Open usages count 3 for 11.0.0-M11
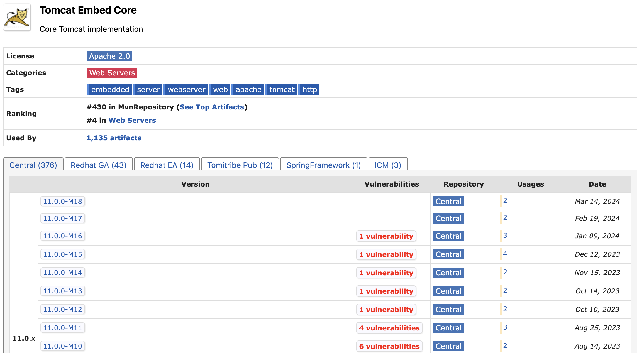Viewport: 644px width, 353px height. (505, 327)
